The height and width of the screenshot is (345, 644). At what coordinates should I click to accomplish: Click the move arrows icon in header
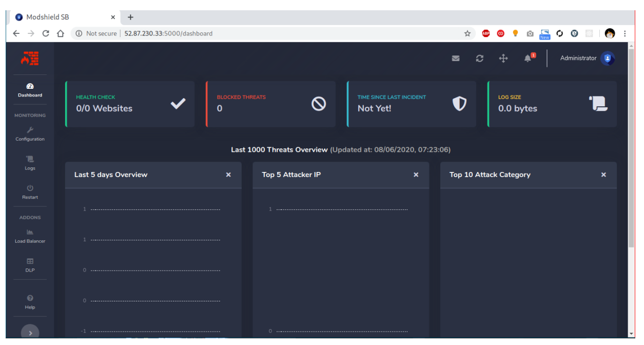(503, 59)
